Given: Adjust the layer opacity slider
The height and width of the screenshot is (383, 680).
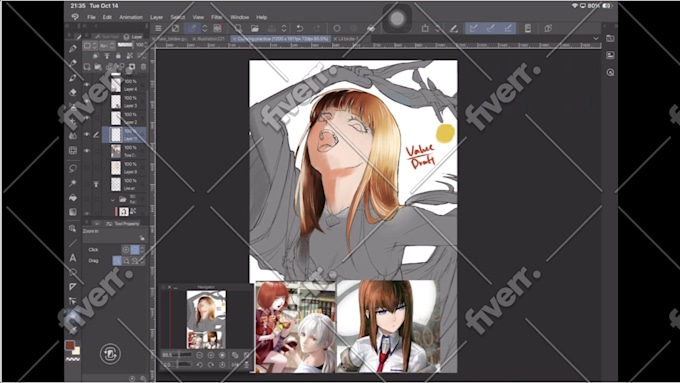Looking at the screenshot, I should pos(125,45).
